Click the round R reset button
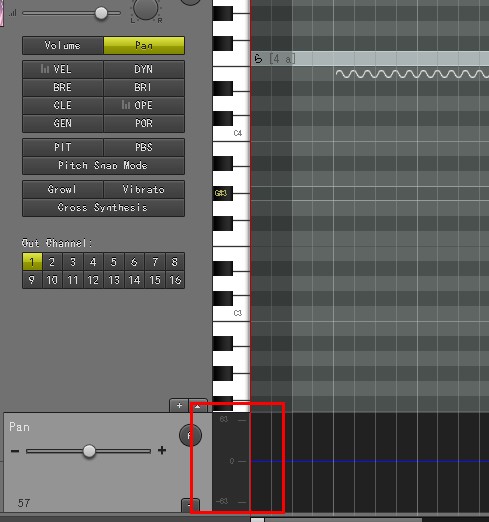Screen dimensions: 489x522 click(x=190, y=435)
